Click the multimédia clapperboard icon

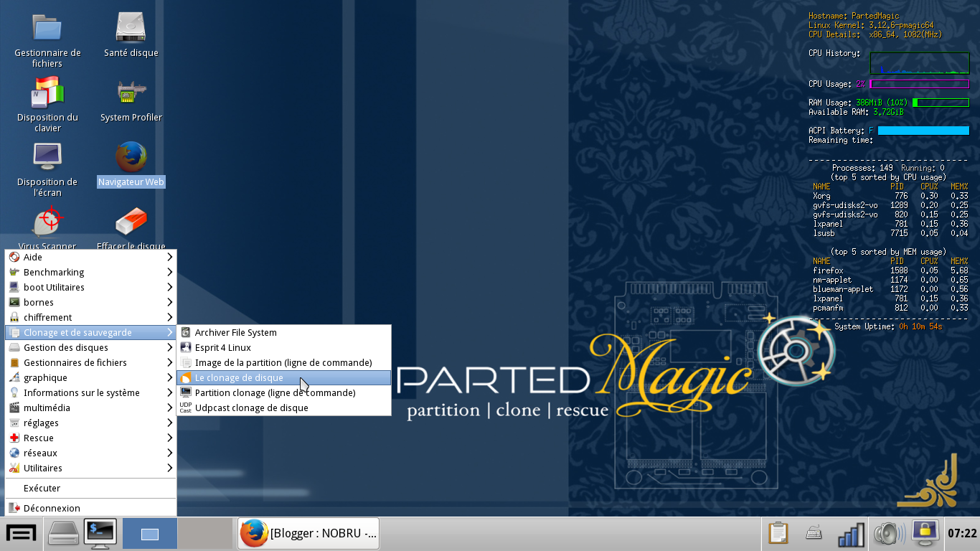[14, 408]
